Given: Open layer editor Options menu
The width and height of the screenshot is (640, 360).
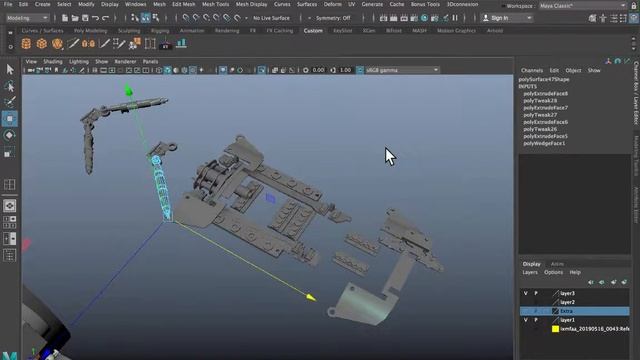Looking at the screenshot, I should pos(553,272).
